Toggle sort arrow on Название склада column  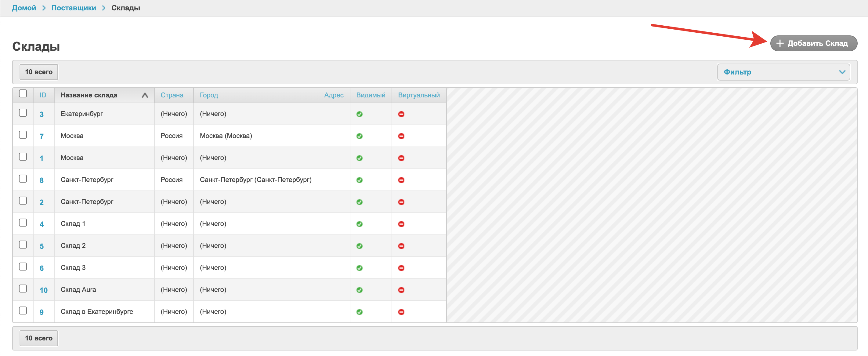pos(145,95)
